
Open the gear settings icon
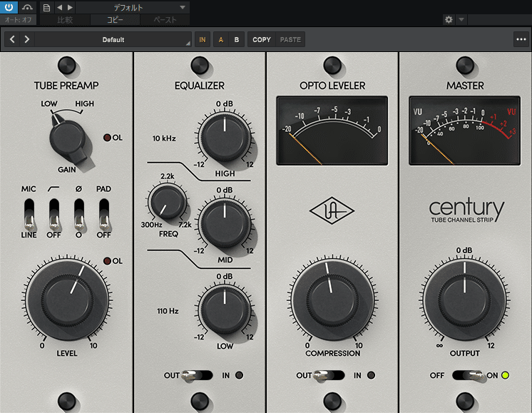click(449, 20)
